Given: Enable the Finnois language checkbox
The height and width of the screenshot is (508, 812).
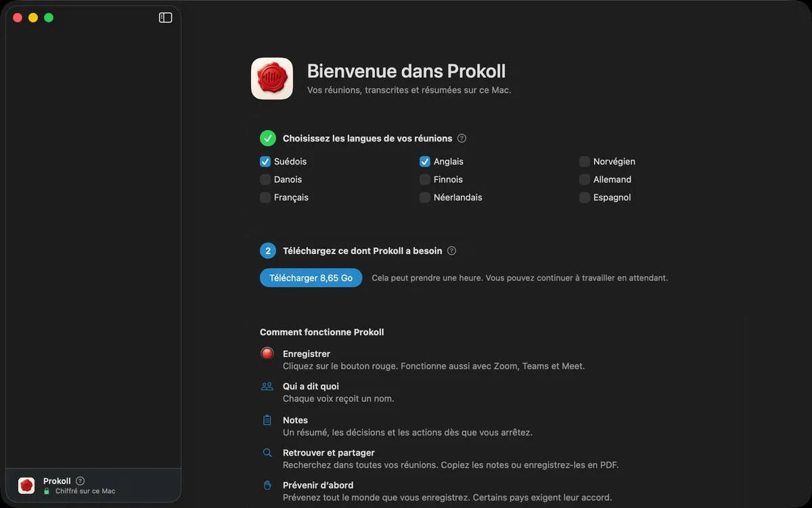Looking at the screenshot, I should [425, 179].
